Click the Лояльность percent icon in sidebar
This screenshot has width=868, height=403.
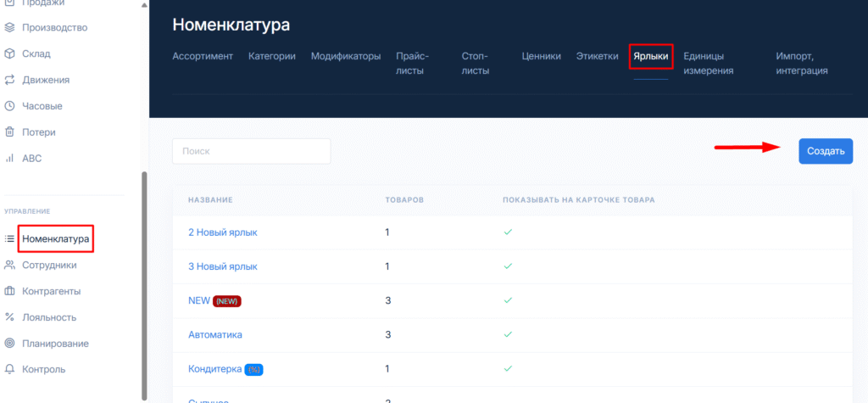[x=9, y=317]
